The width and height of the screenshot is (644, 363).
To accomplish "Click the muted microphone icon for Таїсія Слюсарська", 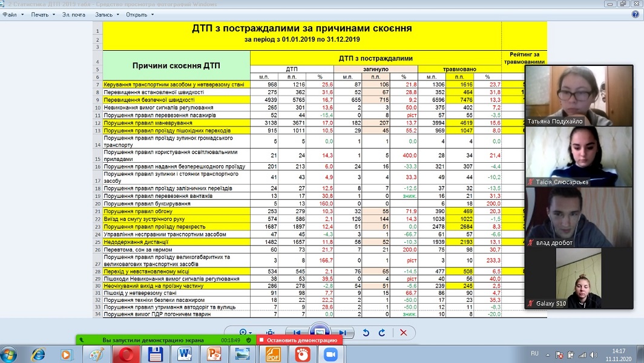I will click(531, 182).
